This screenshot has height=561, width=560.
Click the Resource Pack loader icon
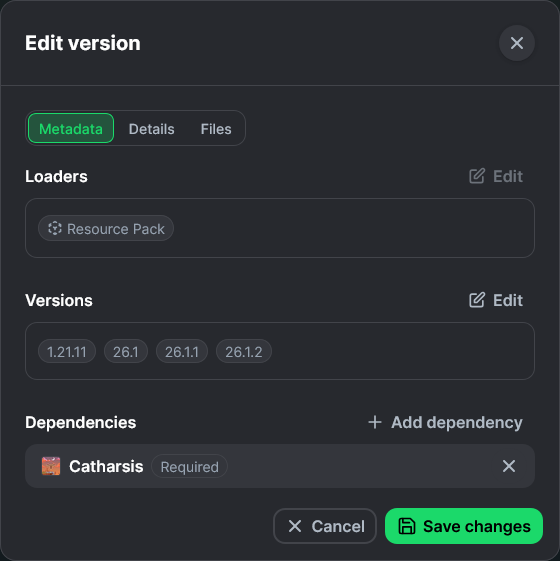[55, 228]
